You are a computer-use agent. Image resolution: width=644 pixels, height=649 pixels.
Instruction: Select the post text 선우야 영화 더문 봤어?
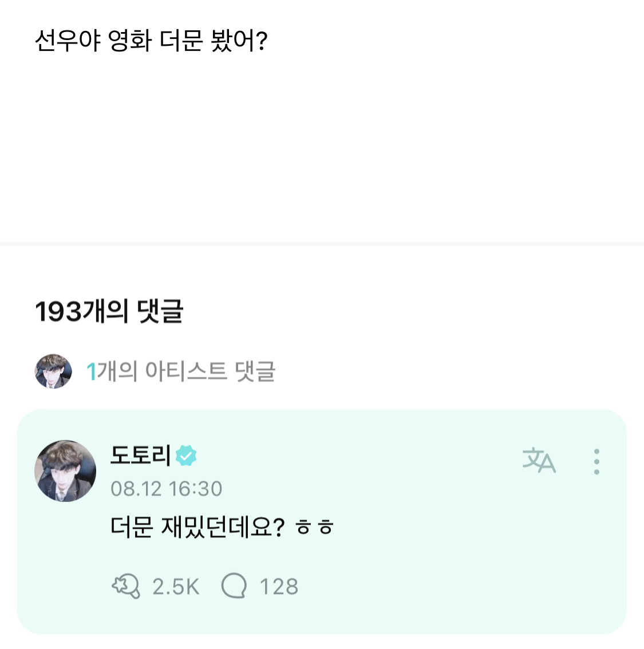151,41
